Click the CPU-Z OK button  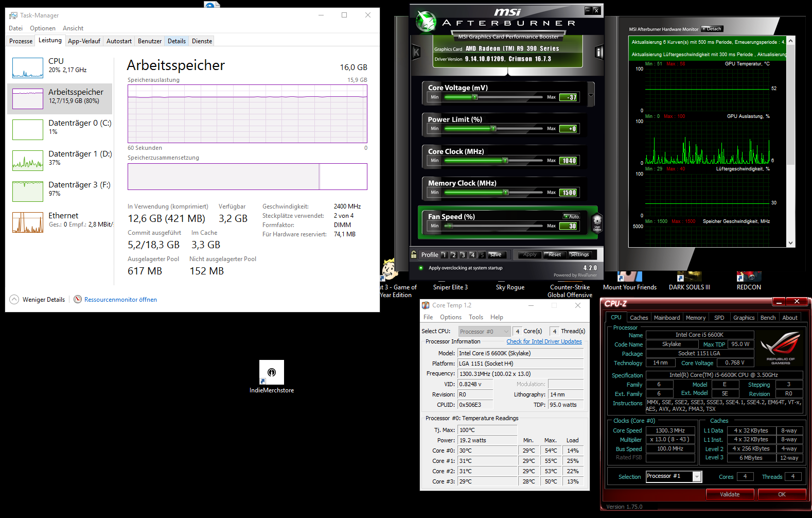click(x=782, y=494)
